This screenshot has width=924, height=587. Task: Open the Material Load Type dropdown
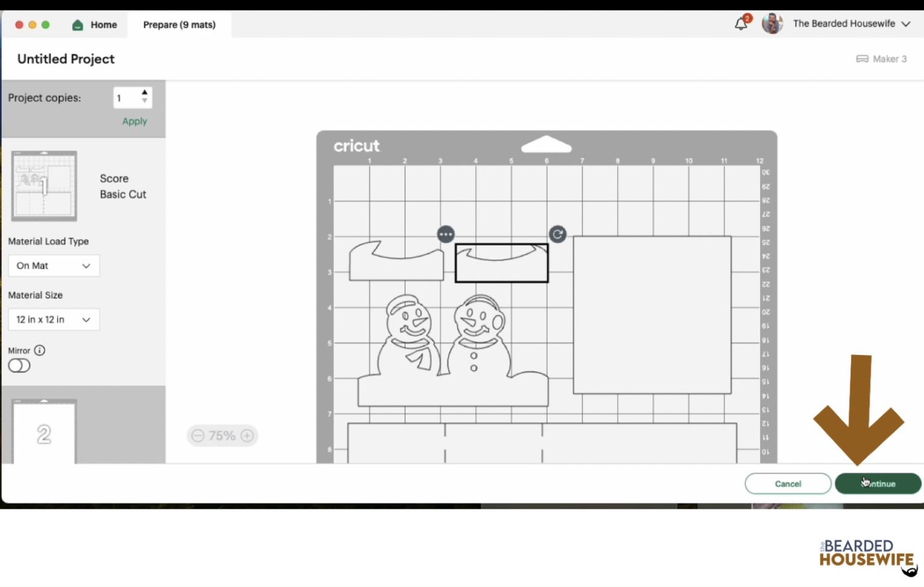click(x=54, y=266)
